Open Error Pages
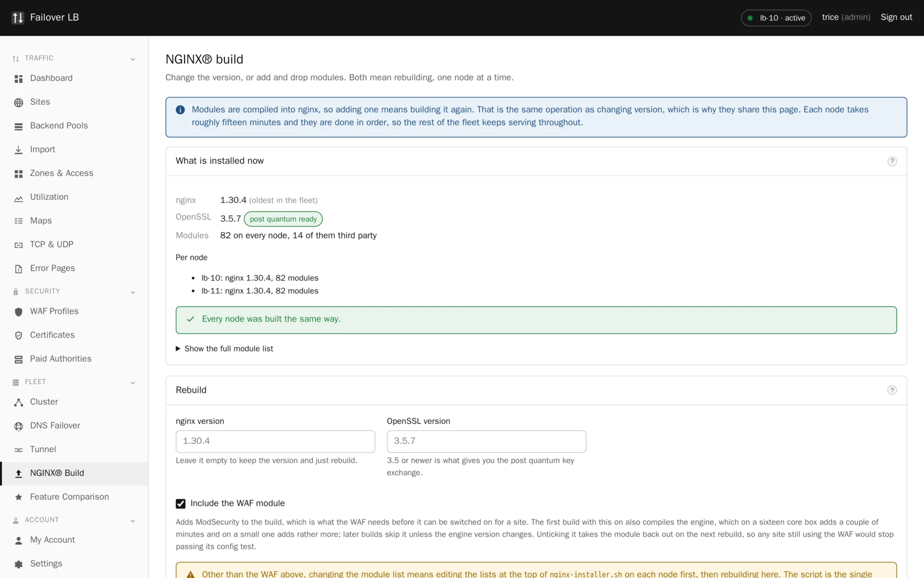The height and width of the screenshot is (578, 924). 74,268
